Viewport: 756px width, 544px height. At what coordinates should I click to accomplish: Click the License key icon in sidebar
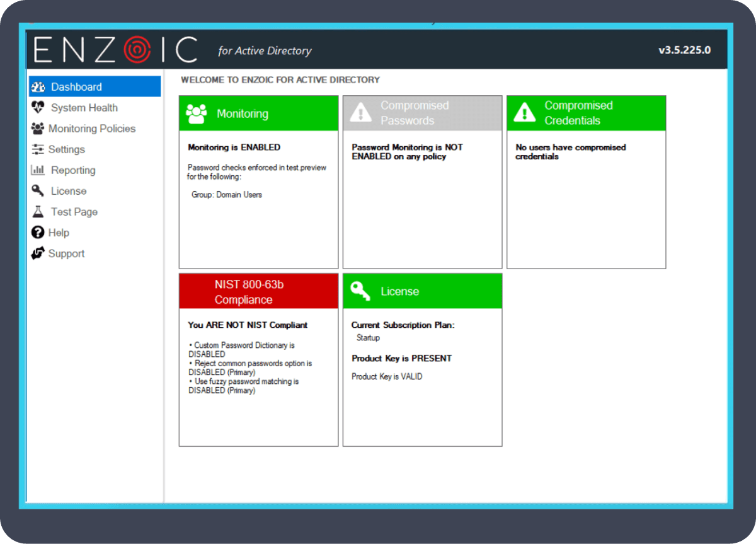click(38, 191)
